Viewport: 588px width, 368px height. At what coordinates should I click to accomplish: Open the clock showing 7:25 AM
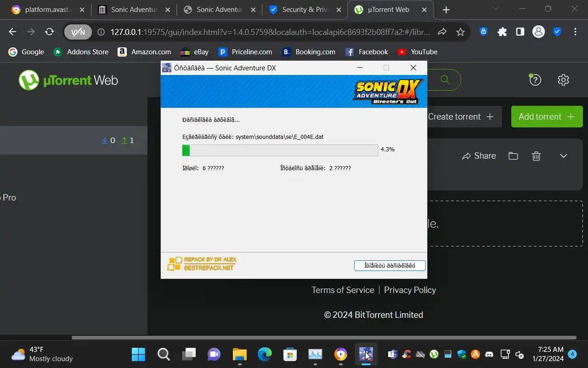coord(548,354)
